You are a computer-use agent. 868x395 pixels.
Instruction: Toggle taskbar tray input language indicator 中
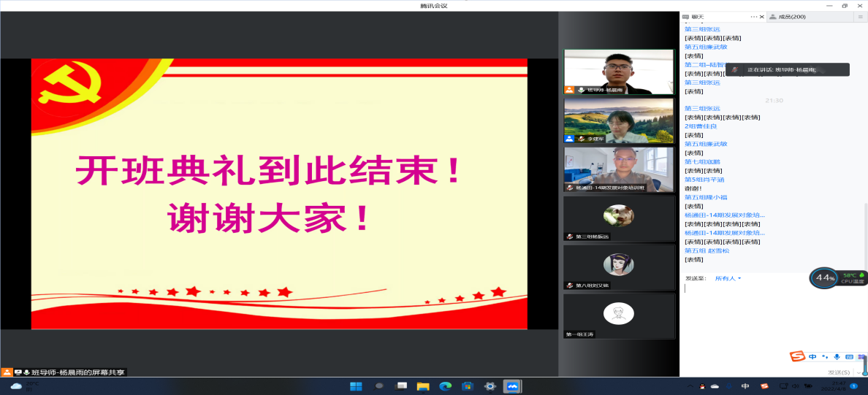[x=745, y=386]
